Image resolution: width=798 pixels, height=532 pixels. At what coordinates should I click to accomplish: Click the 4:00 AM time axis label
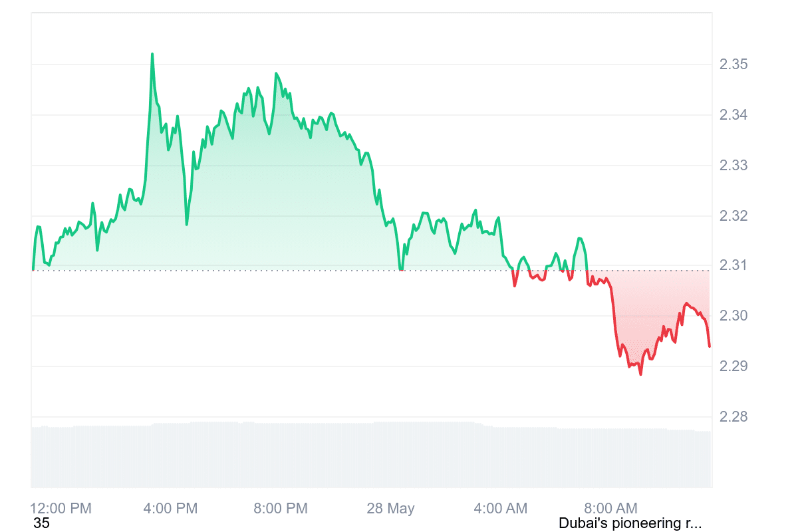(500, 509)
